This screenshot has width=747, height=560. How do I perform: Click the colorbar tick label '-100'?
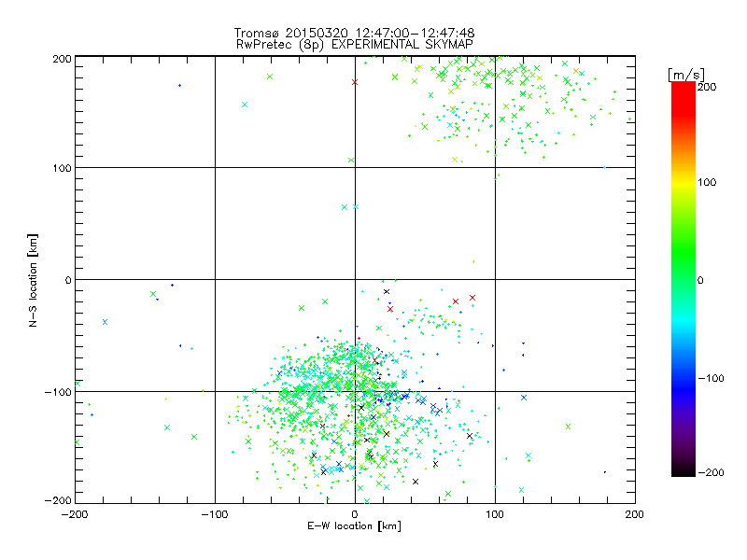[x=711, y=378]
